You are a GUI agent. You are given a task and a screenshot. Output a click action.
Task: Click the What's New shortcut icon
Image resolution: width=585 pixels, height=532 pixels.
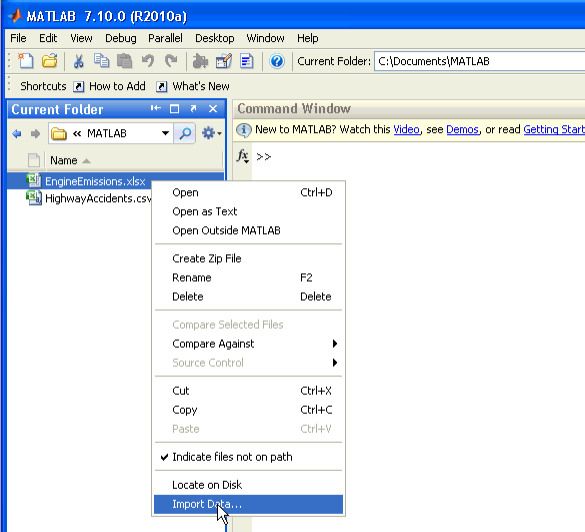pos(162,87)
